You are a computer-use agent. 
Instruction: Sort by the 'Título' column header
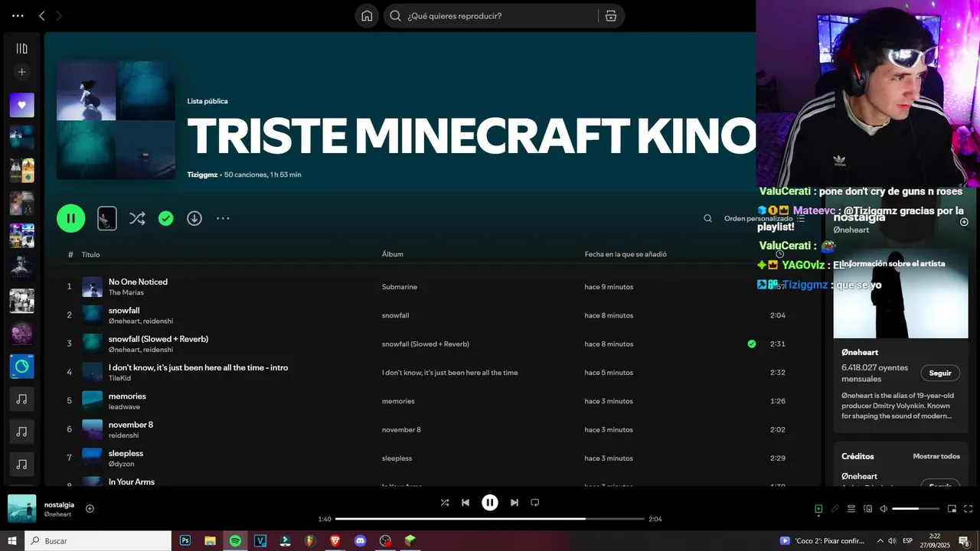pos(90,254)
